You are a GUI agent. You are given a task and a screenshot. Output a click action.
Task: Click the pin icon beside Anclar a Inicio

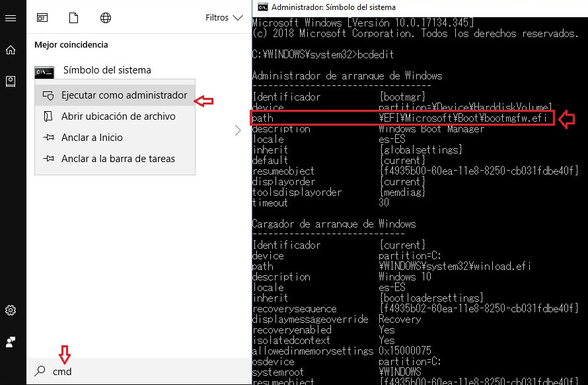click(48, 138)
